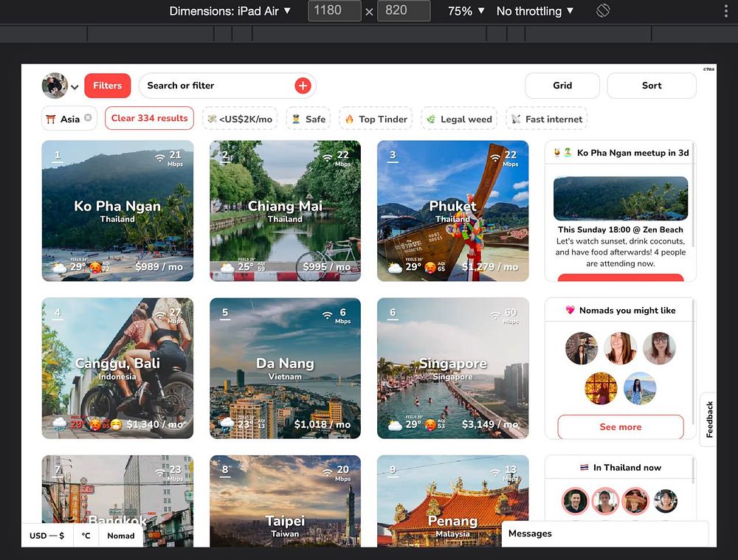Open first In Thailand now avatar
738x560 pixels.
pyautogui.click(x=575, y=501)
